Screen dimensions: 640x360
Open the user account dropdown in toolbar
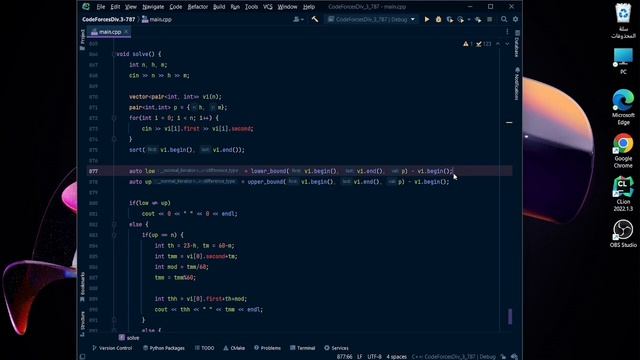(298, 19)
